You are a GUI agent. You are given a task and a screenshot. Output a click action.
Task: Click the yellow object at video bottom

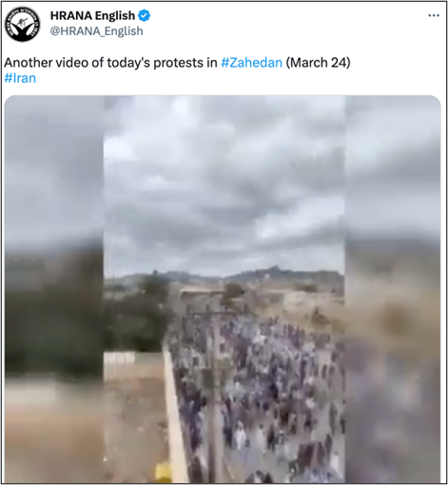tap(164, 472)
